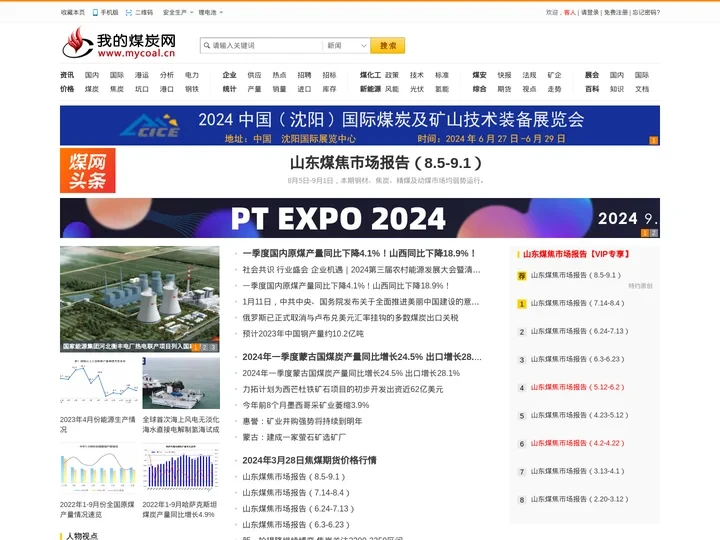
Task: Open red sidebar report 山东煤焦市场报告（4.2-4.22）
Action: click(578, 443)
